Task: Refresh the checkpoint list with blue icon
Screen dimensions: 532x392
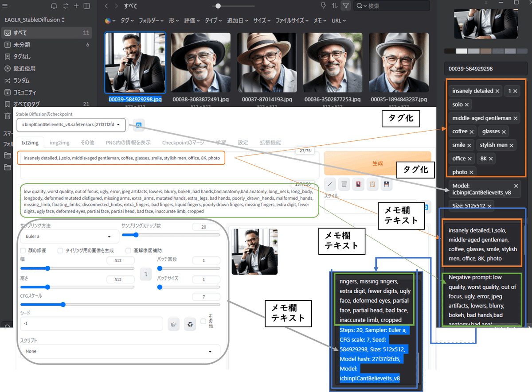Action: (138, 125)
